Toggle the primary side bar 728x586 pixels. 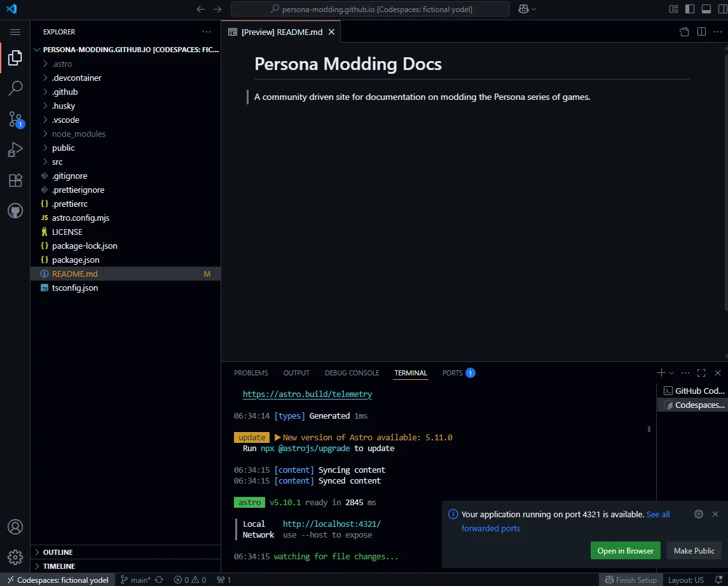[x=690, y=9]
